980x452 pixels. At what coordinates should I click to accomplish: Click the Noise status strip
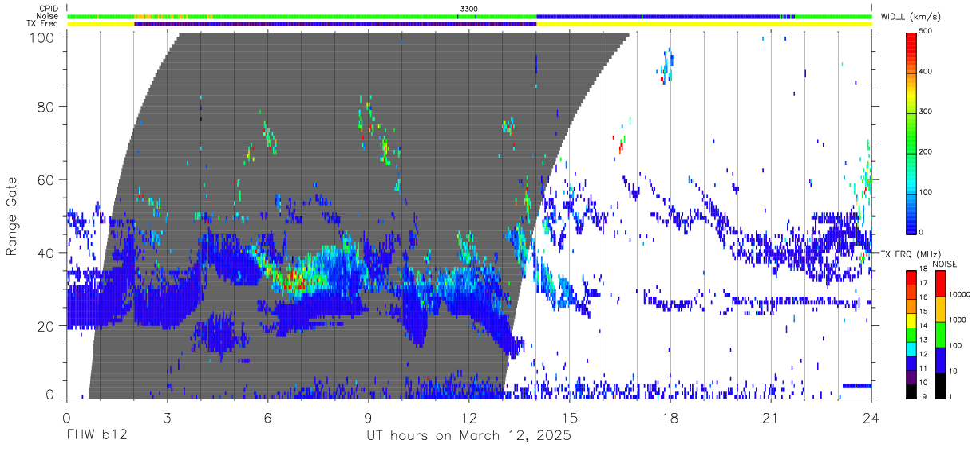click(x=469, y=16)
